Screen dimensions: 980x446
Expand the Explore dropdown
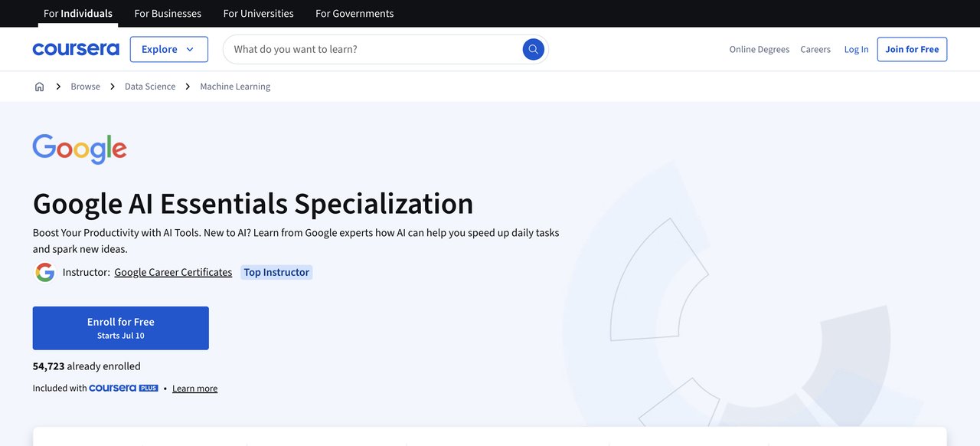169,49
